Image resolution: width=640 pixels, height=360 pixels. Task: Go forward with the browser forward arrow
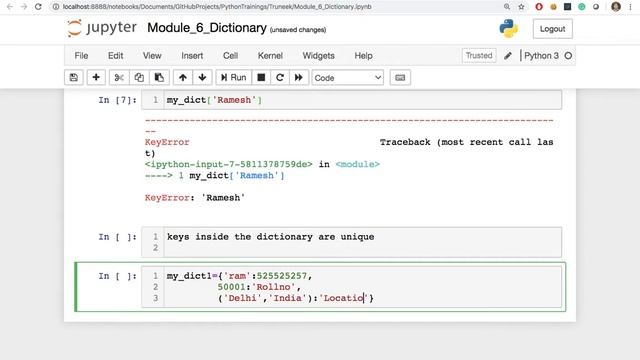point(24,7)
